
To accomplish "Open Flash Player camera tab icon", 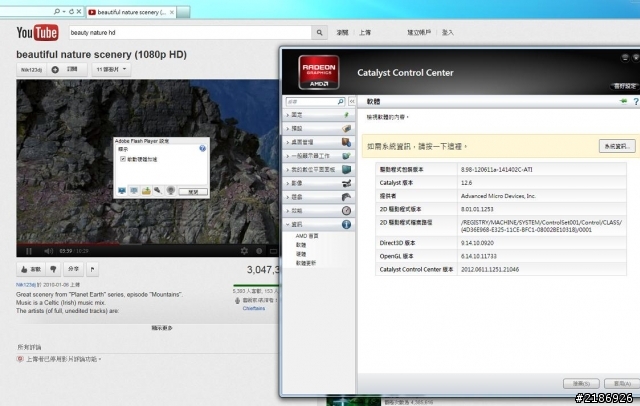I will (171, 191).
